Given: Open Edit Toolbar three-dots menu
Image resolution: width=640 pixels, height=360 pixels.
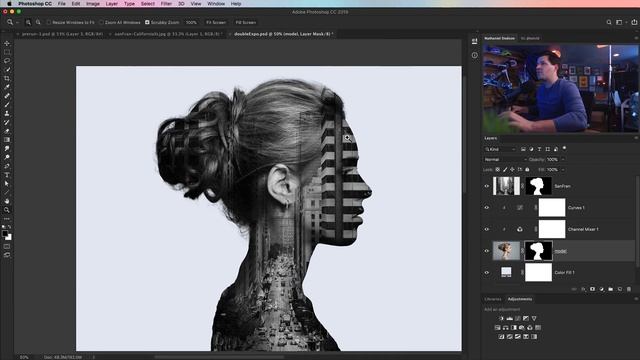Looking at the screenshot, I should (x=7, y=219).
